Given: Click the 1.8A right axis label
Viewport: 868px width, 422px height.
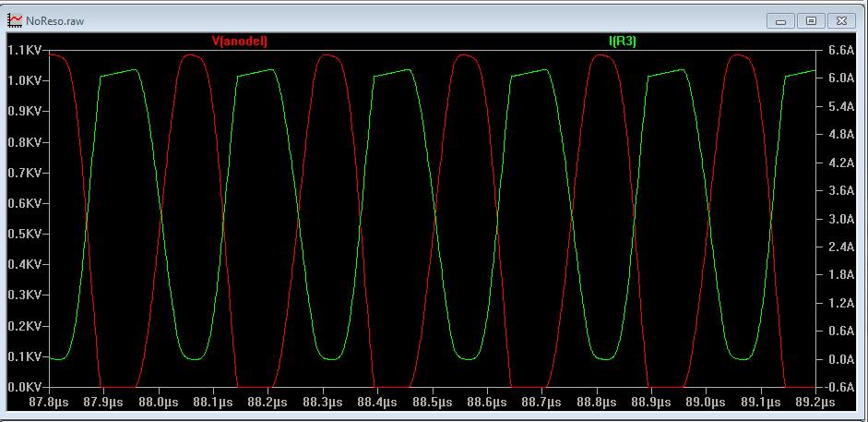Looking at the screenshot, I should 840,274.
